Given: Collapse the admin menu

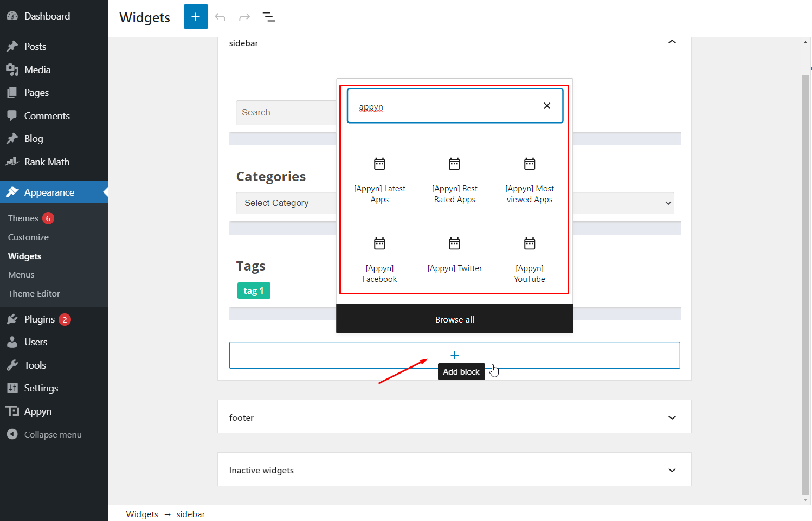Looking at the screenshot, I should 54,434.
